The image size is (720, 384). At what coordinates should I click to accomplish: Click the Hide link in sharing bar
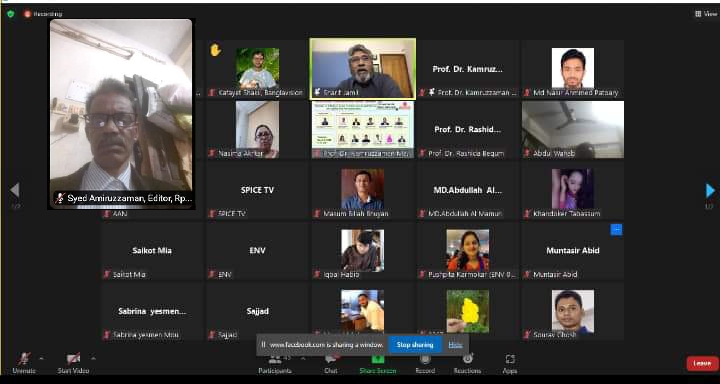point(455,344)
